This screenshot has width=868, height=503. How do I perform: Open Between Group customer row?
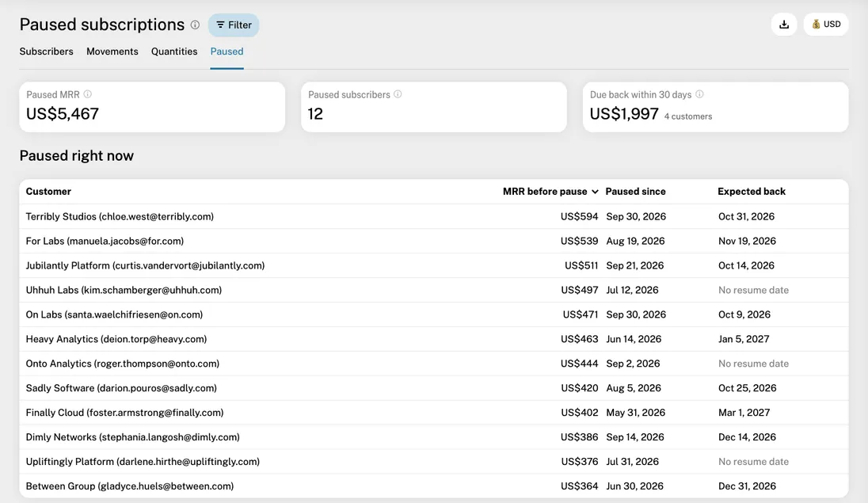coord(434,486)
